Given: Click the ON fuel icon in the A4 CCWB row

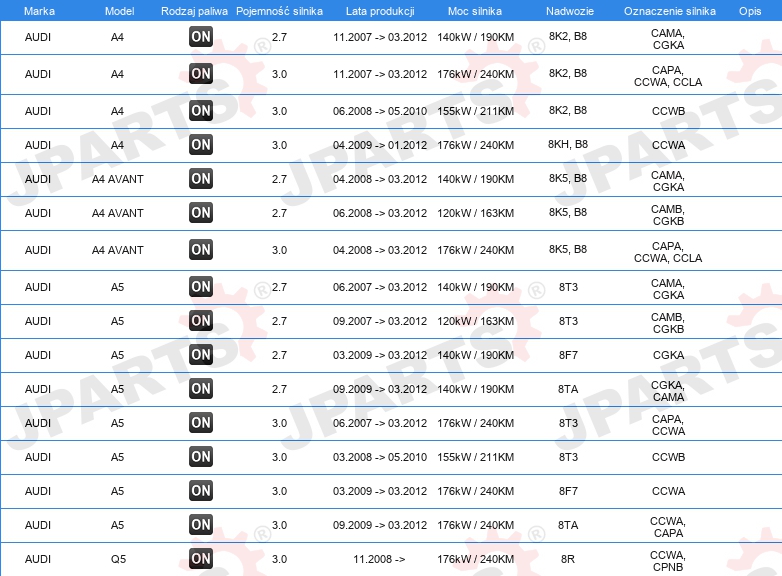Looking at the screenshot, I should click(x=201, y=111).
